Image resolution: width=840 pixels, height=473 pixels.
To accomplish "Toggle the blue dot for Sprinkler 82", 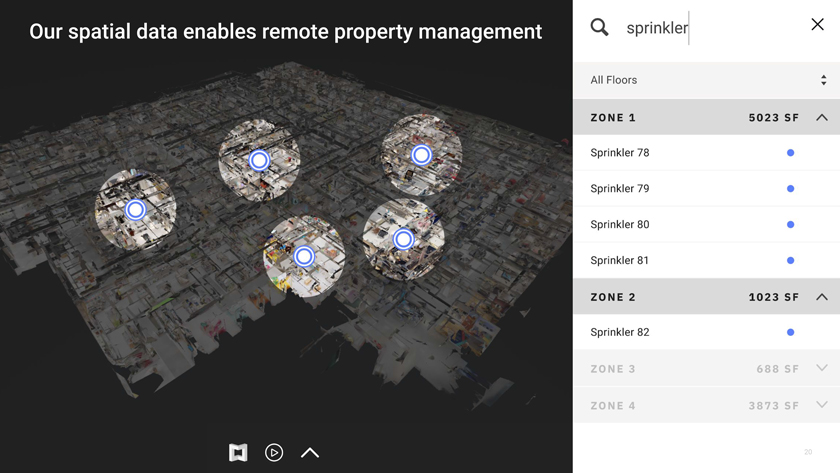I will pos(790,332).
